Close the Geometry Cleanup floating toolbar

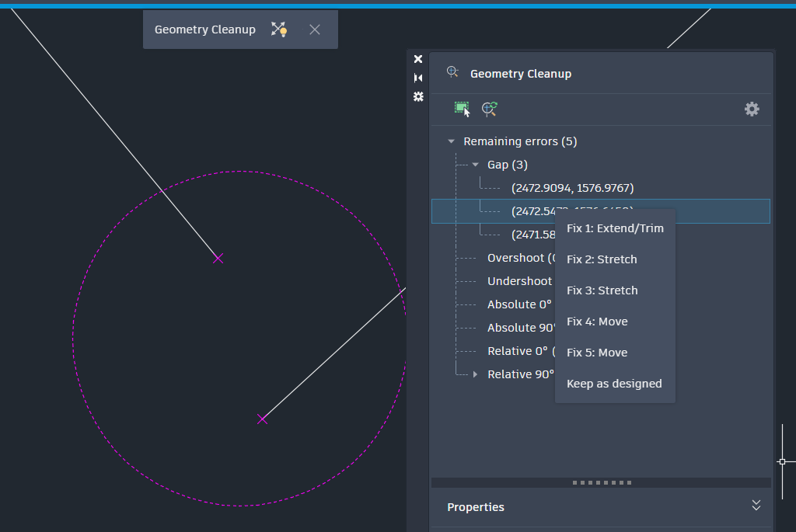coord(315,30)
